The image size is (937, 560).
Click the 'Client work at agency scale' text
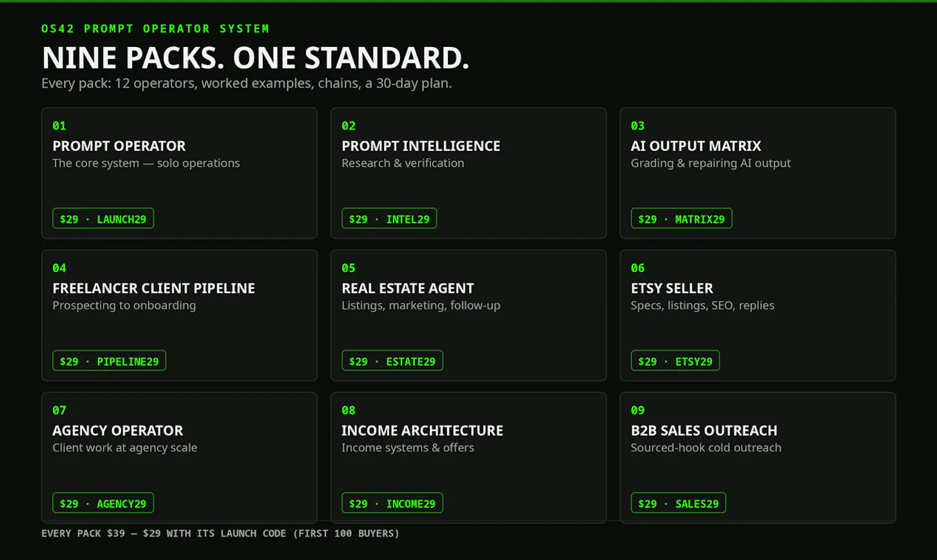click(x=125, y=448)
